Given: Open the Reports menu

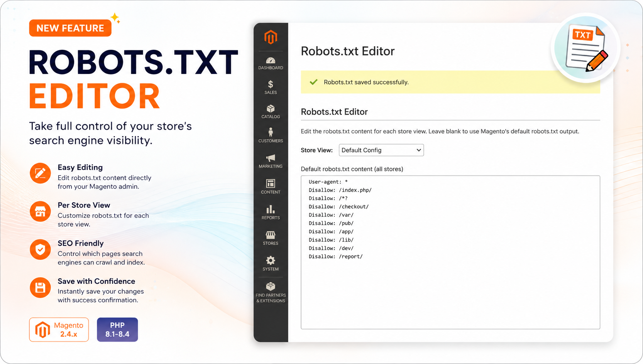Looking at the screenshot, I should pos(271,212).
